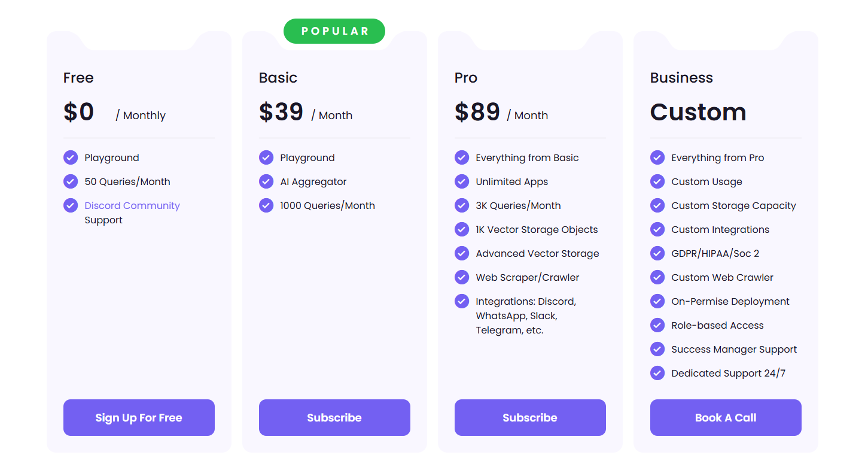This screenshot has height=458, width=868.
Task: Click the checkmark beside Role-based Access
Action: point(657,325)
